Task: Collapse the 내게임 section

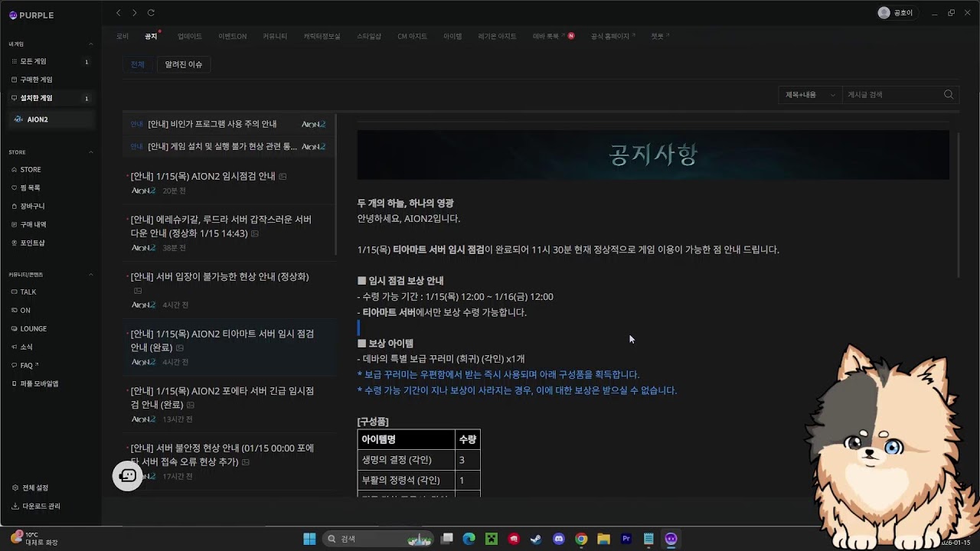Action: click(90, 44)
